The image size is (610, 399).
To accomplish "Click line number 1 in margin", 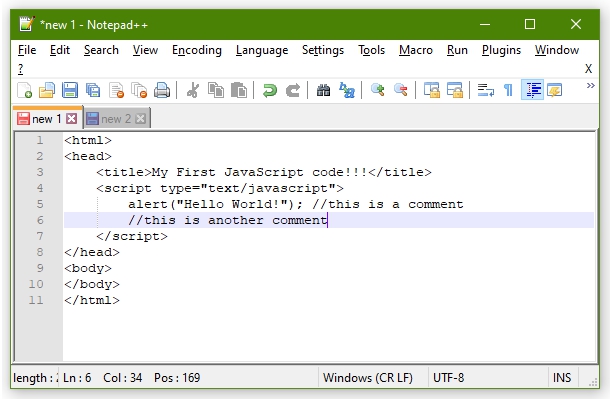I will coord(40,140).
